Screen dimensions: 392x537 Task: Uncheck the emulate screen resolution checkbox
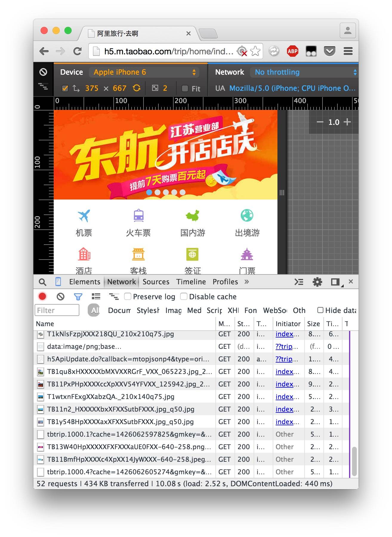pyautogui.click(x=65, y=88)
